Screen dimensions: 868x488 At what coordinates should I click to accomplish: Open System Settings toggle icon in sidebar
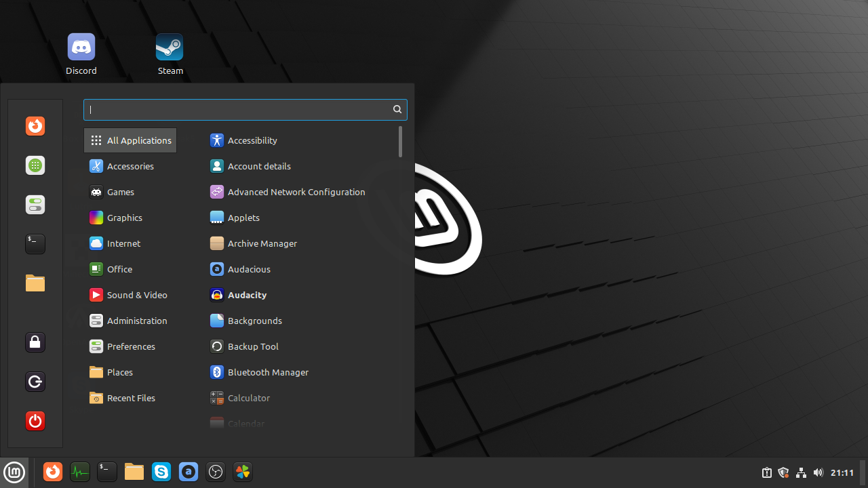(35, 205)
